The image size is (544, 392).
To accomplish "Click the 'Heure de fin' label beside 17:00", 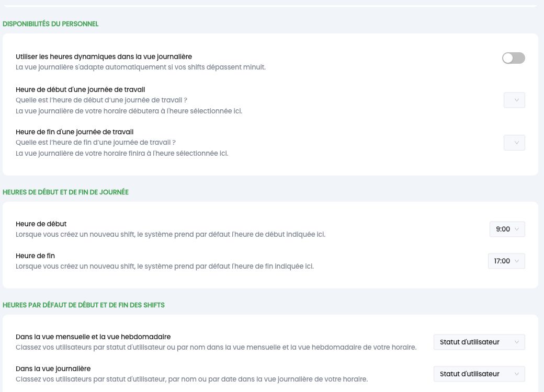I will tap(35, 256).
